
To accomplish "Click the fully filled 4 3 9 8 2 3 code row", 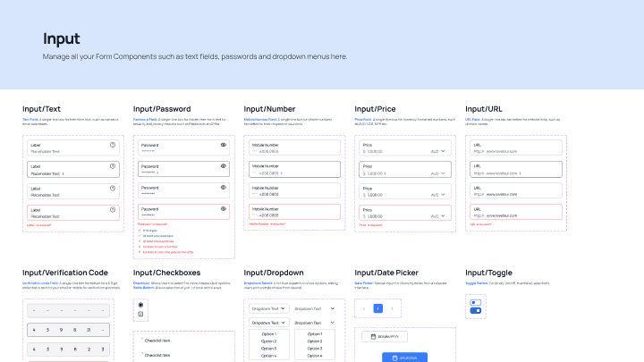I will (x=68, y=349).
